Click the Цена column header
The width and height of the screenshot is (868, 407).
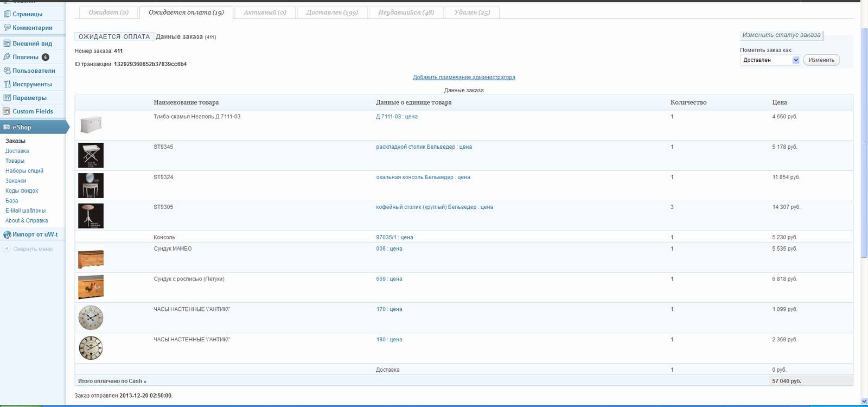[780, 103]
